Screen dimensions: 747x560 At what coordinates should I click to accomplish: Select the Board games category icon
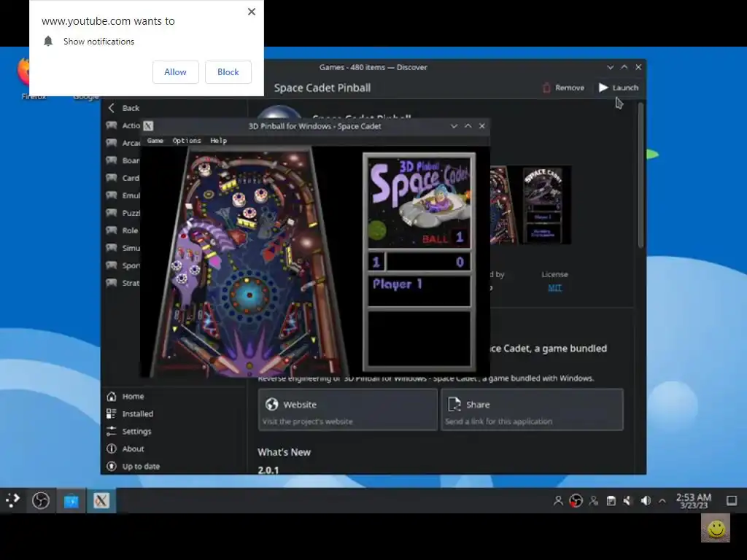112,160
